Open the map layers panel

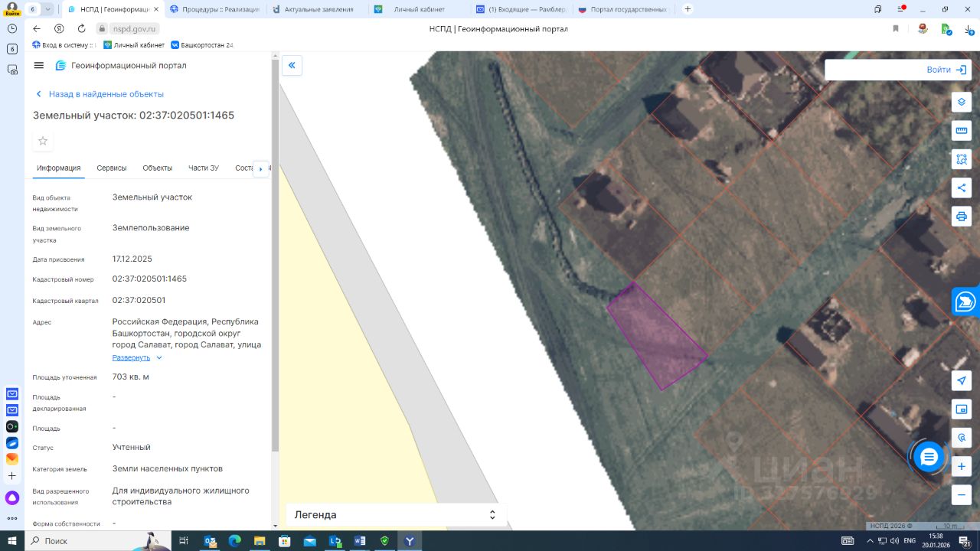962,103
